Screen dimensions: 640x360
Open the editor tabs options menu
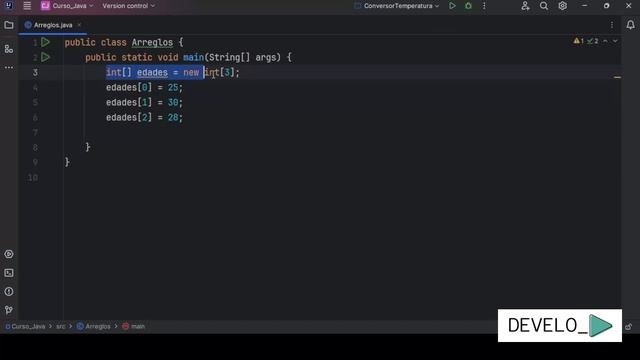[612, 25]
